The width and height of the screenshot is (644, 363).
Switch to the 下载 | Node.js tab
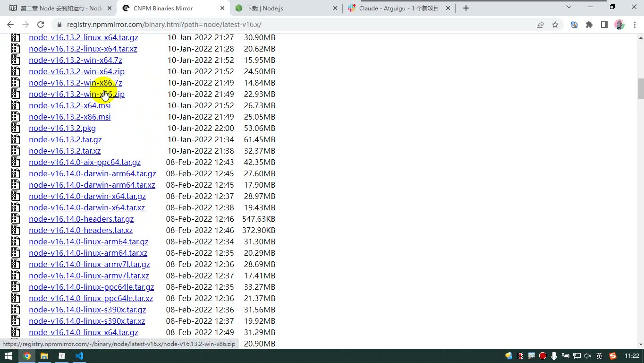[286, 8]
